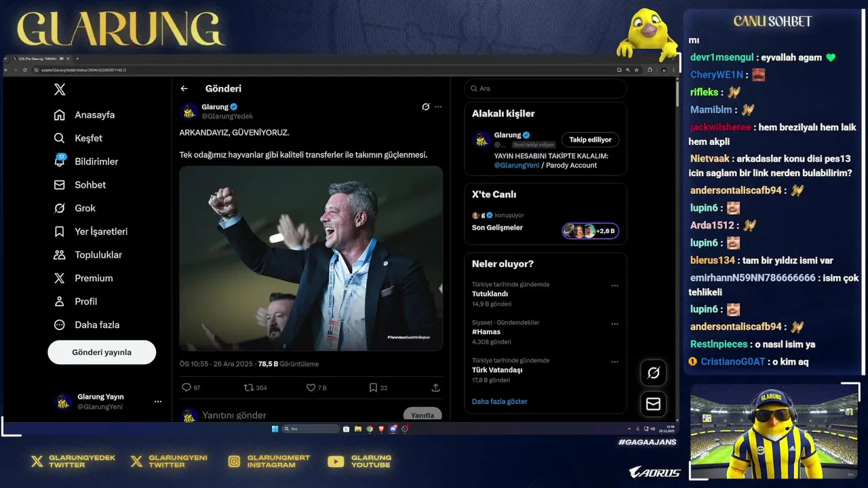Click the 78,5 B Görüntüleme view count
Image resolution: width=868 pixels, height=488 pixels.
[x=288, y=364]
